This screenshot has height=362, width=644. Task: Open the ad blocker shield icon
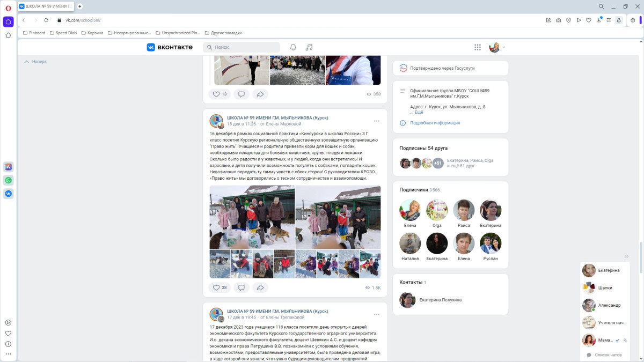569,20
